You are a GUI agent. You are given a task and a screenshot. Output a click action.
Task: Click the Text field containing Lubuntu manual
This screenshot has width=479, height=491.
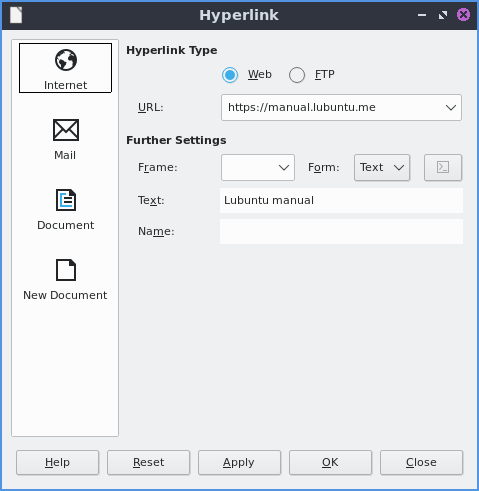(x=341, y=200)
